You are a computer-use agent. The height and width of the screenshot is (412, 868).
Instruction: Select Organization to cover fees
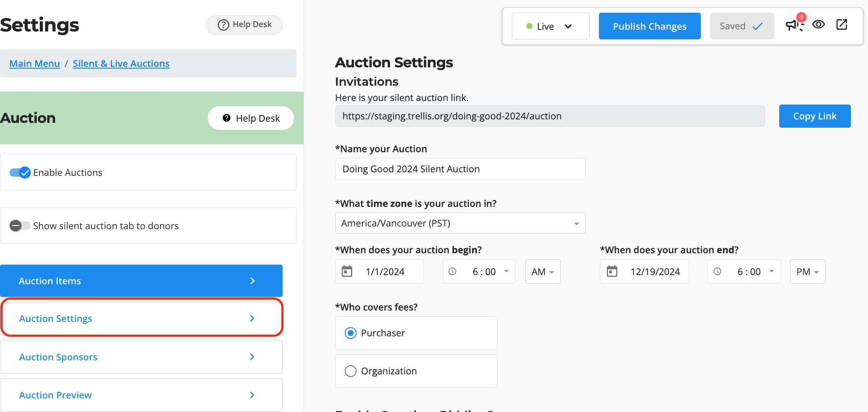coord(350,371)
